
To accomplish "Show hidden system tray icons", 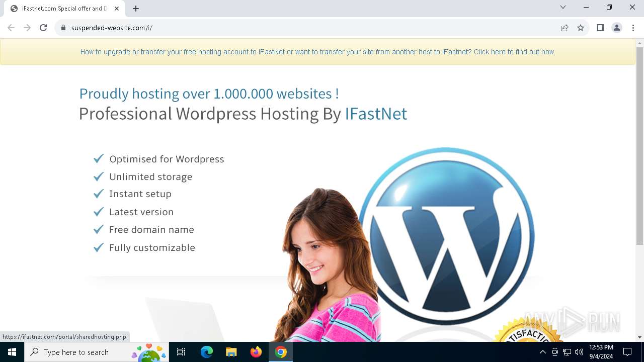I will coord(542,352).
